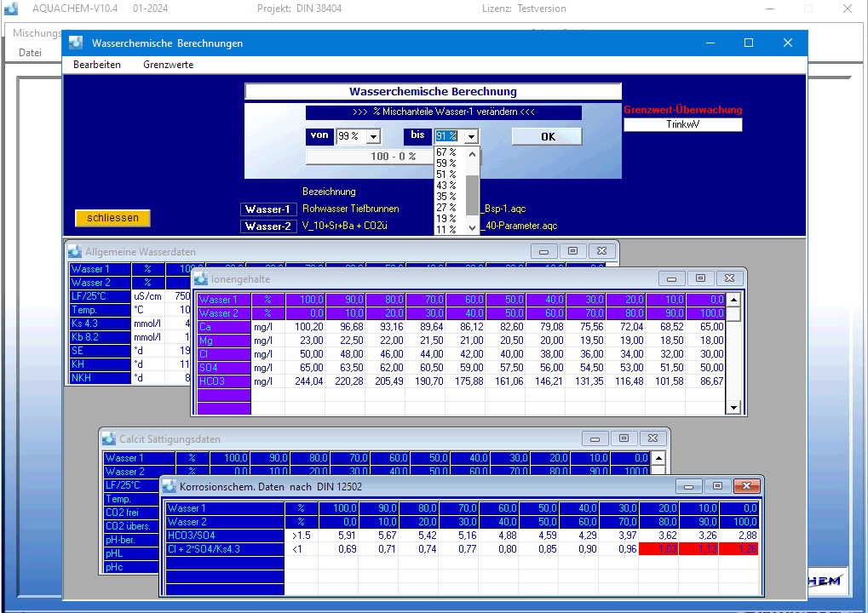Click Ionengehalte table scroll-down arrow
The height and width of the screenshot is (613, 868).
[x=733, y=407]
